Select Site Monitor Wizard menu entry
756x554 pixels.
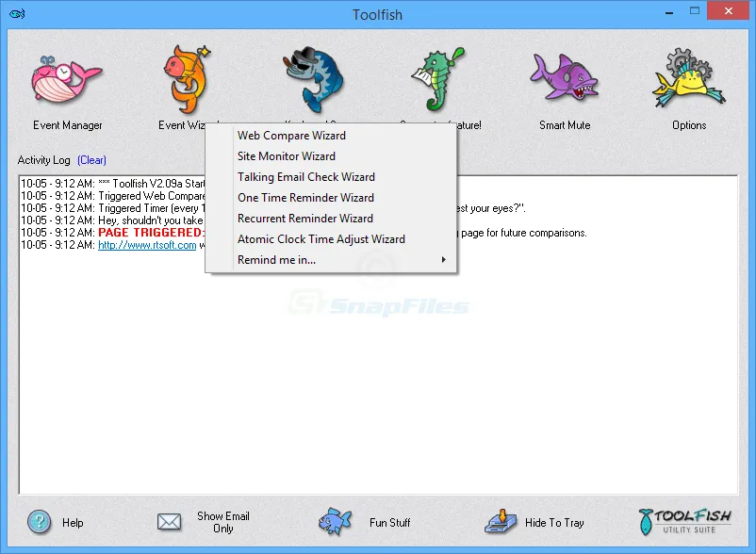click(331, 156)
